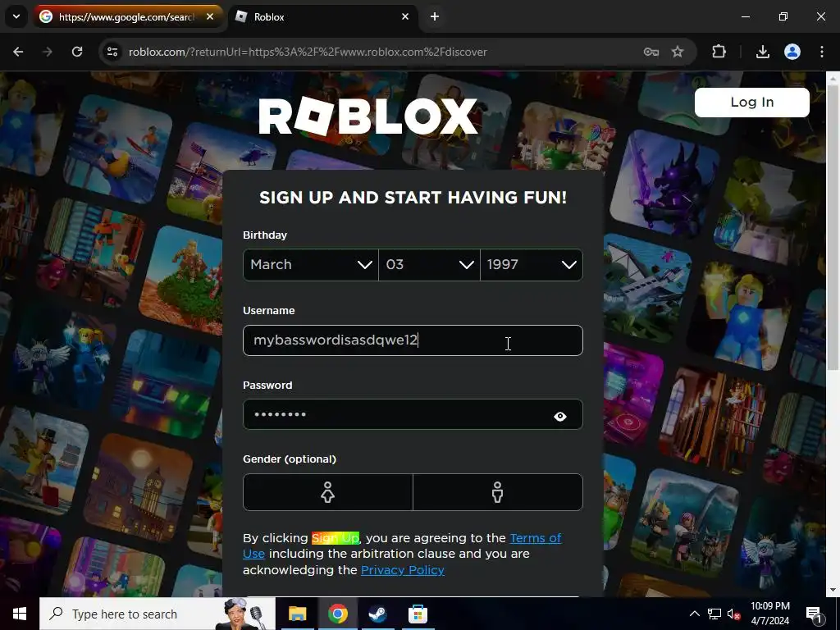Click the muted volume tray icon
Image resolution: width=840 pixels, height=630 pixels.
click(734, 614)
